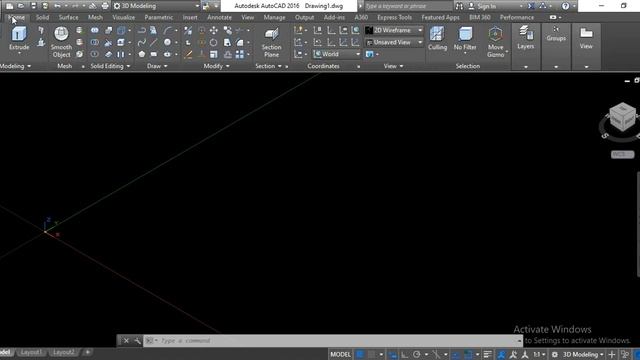
Task: Click the Smooth Object mesh tool
Action: [x=61, y=42]
